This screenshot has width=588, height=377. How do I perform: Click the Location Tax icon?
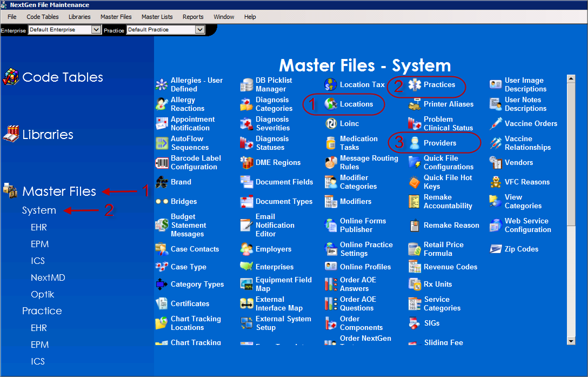click(331, 84)
